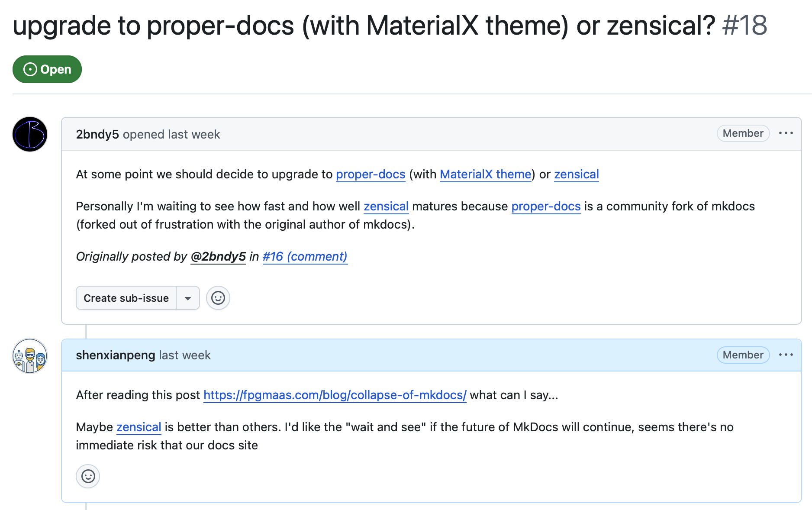Click the 2bndy5 username in post header
This screenshot has width=812, height=510.
(x=97, y=134)
